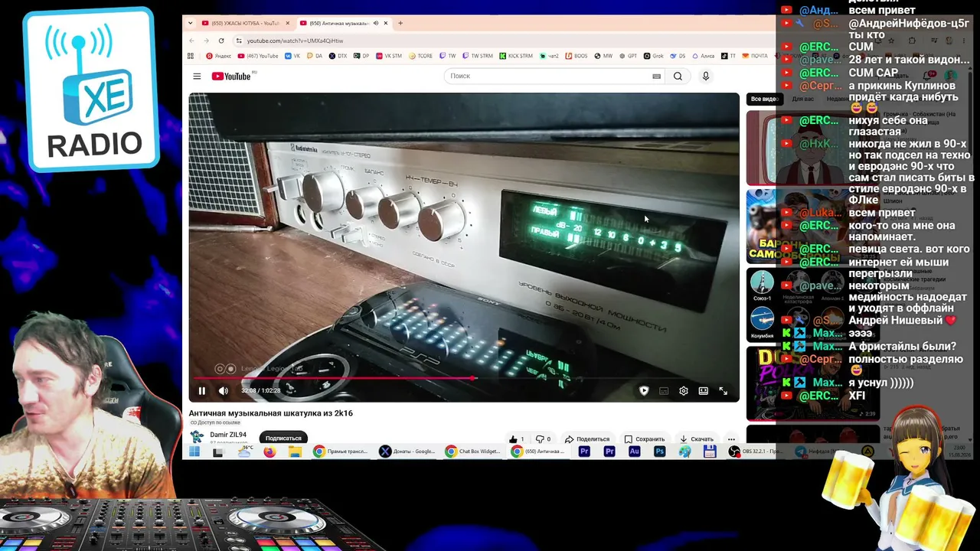Screen dimensions: 980x551
Task: Open the Яндекс bookmark
Action: pos(218,56)
